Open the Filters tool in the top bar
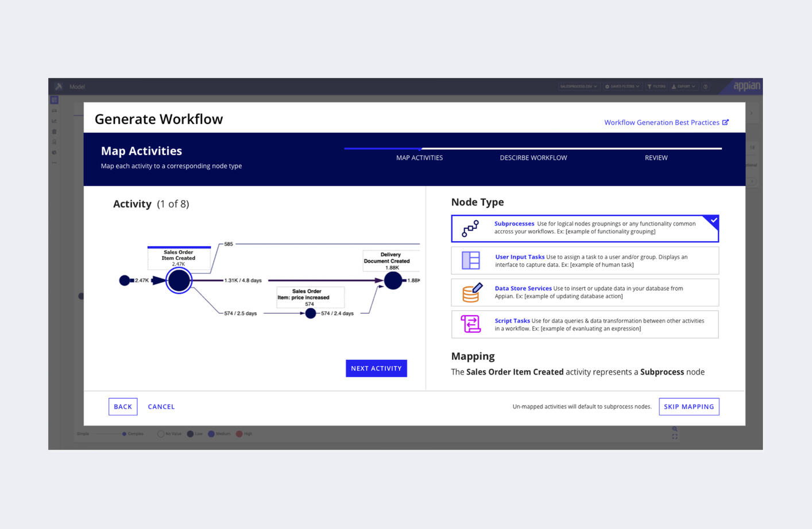Screen dimensions: 812x529 tap(655, 86)
